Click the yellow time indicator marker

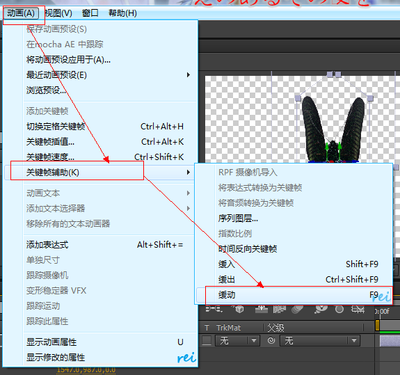coord(377,325)
